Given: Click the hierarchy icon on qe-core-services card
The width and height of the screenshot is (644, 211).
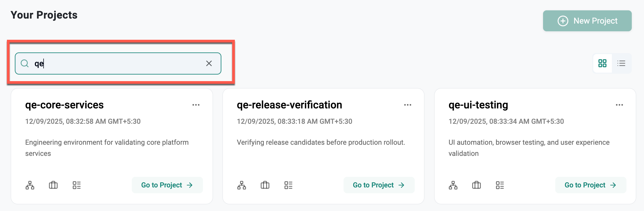Looking at the screenshot, I should [30, 185].
